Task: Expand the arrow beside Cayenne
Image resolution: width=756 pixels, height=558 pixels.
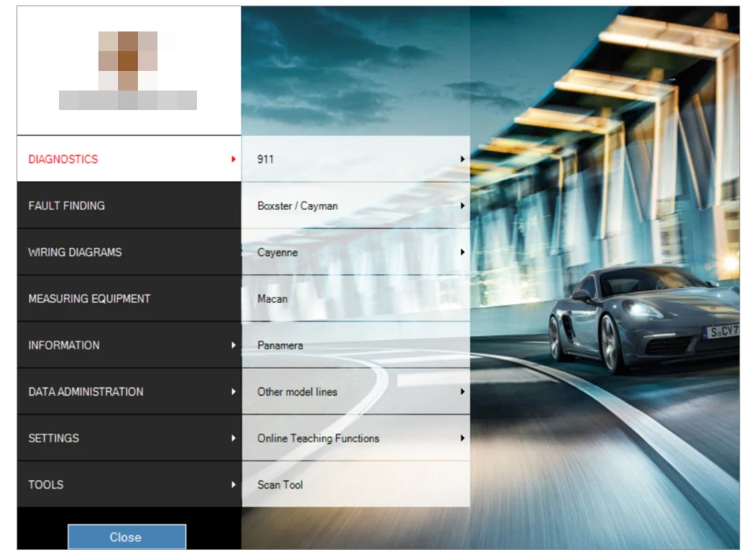Action: coord(462,252)
